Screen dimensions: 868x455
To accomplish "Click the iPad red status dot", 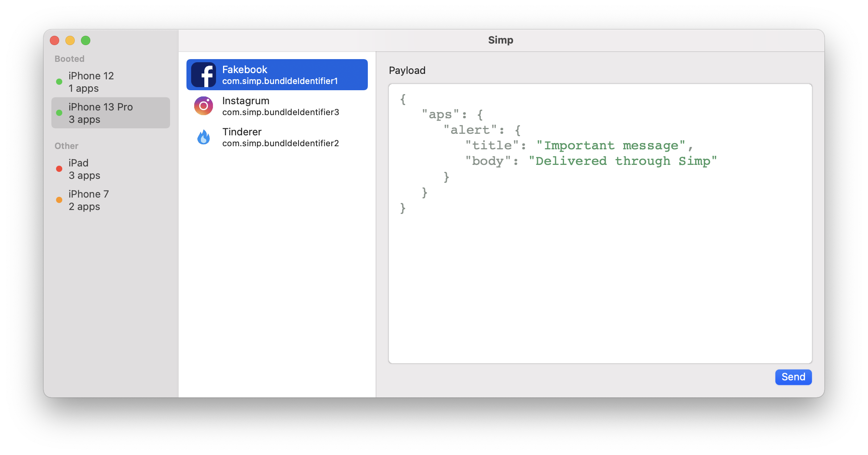I will coord(59,169).
